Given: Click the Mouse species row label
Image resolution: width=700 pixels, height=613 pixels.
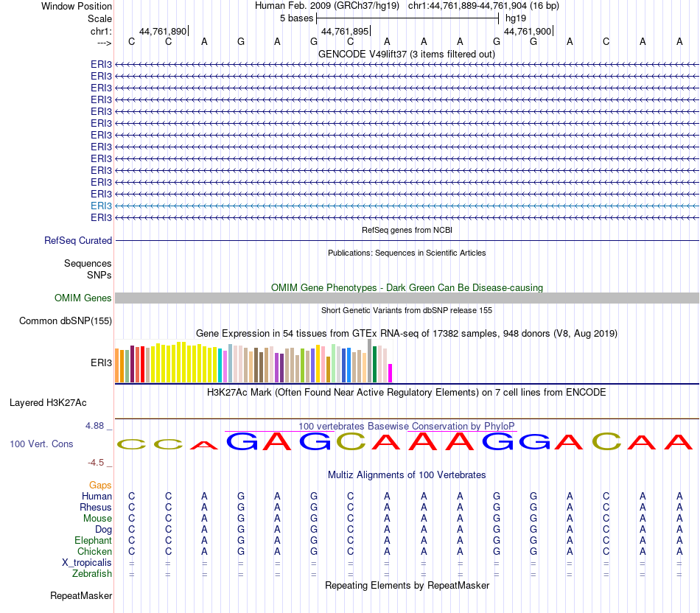Looking at the screenshot, I should coord(97,519).
